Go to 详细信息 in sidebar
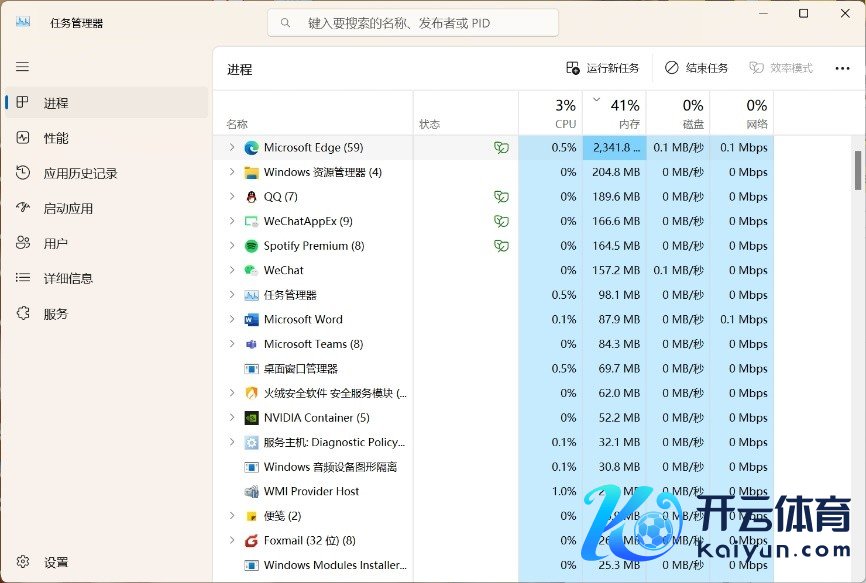 [67, 279]
